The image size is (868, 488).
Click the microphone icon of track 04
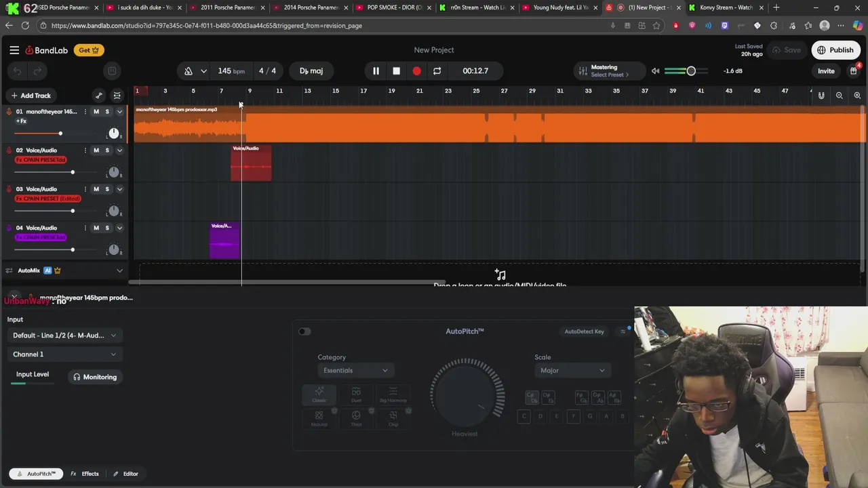pyautogui.click(x=9, y=228)
